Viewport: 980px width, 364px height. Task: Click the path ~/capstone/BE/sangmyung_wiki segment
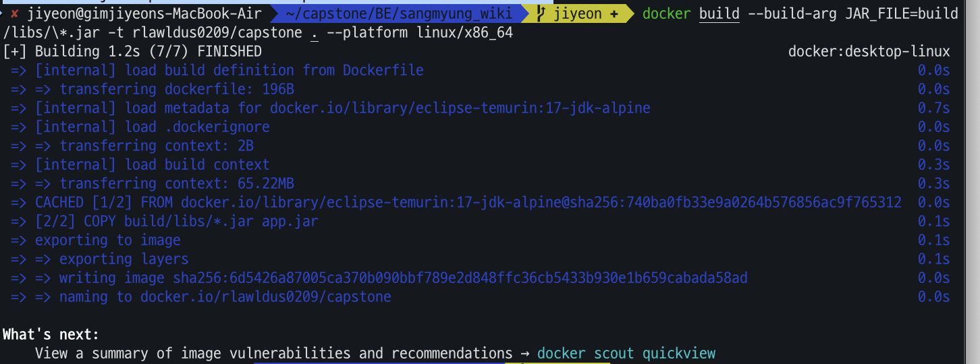(x=399, y=13)
